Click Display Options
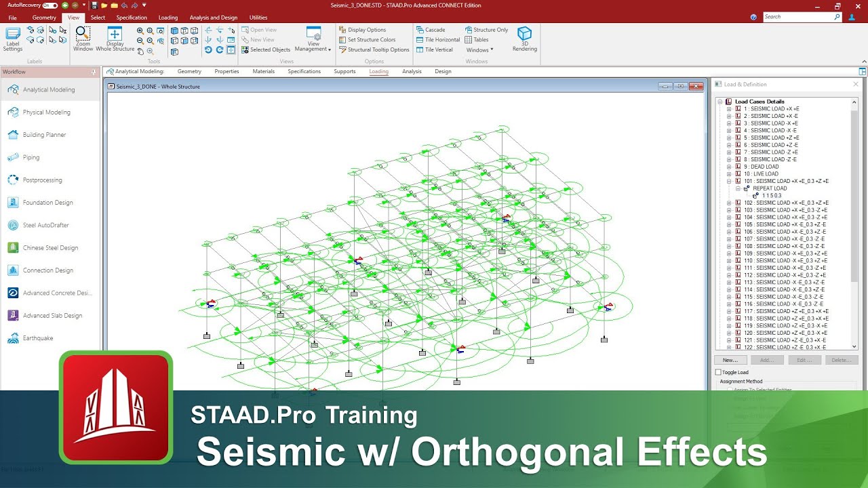The width and height of the screenshot is (868, 488). [362, 30]
